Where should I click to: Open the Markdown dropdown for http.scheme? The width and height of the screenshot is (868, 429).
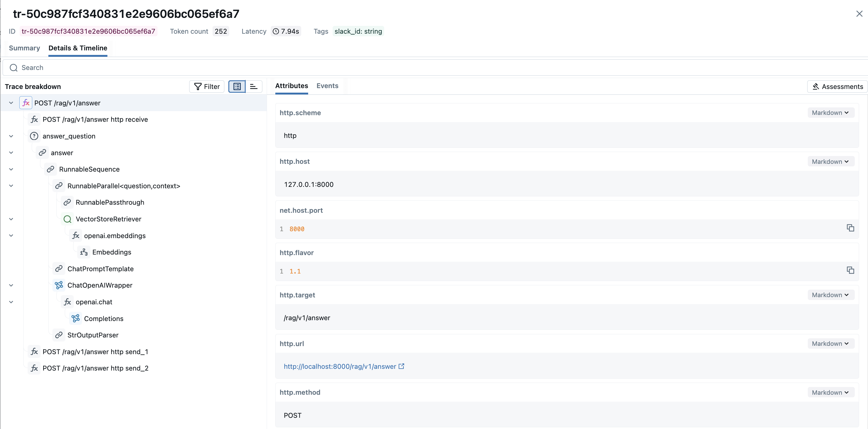pos(830,112)
